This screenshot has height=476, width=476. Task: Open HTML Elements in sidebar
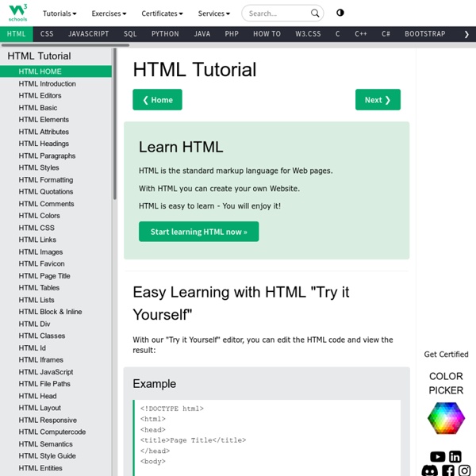pos(56,120)
